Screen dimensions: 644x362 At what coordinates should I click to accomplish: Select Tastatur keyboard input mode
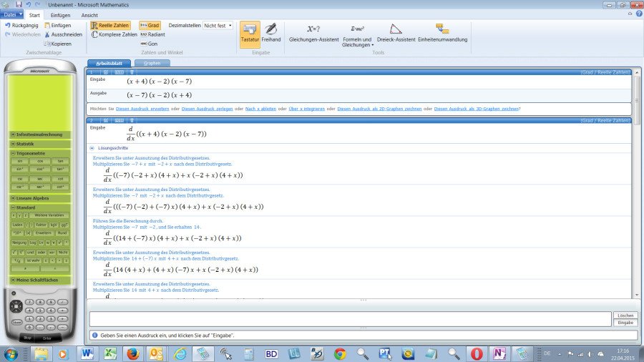pos(250,33)
